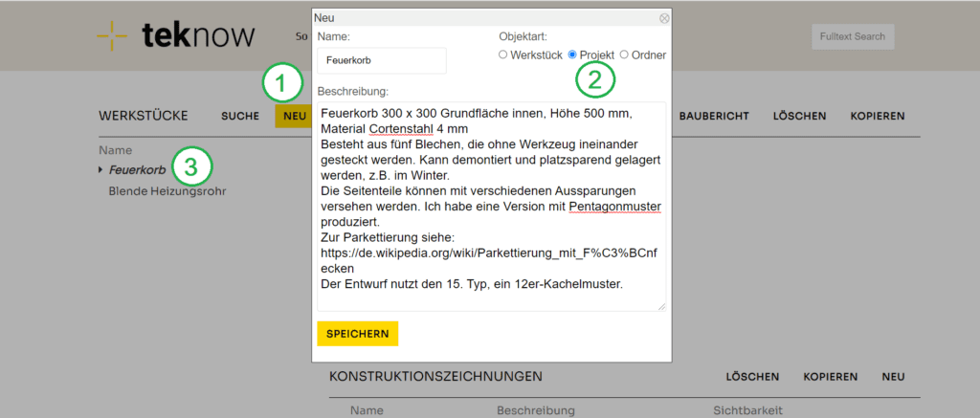This screenshot has width=980, height=418.
Task: Click Kopieren in Konstruktionszeichnungen section
Action: point(831,377)
